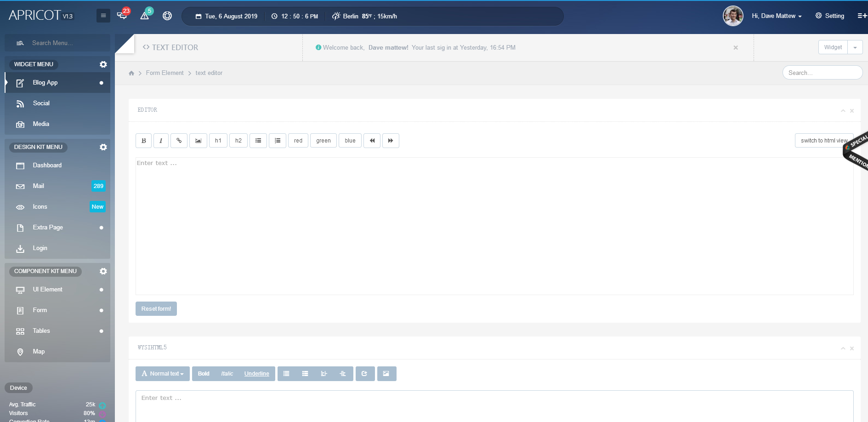Image resolution: width=868 pixels, height=422 pixels.
Task: Open alerts warning icon with 5 badge
Action: pos(145,15)
